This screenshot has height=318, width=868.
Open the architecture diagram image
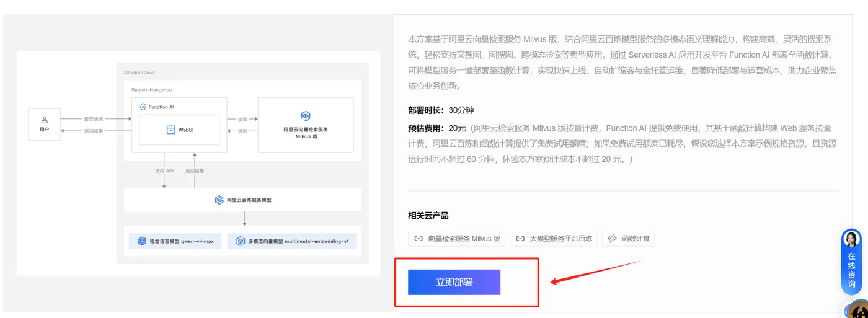(x=198, y=163)
